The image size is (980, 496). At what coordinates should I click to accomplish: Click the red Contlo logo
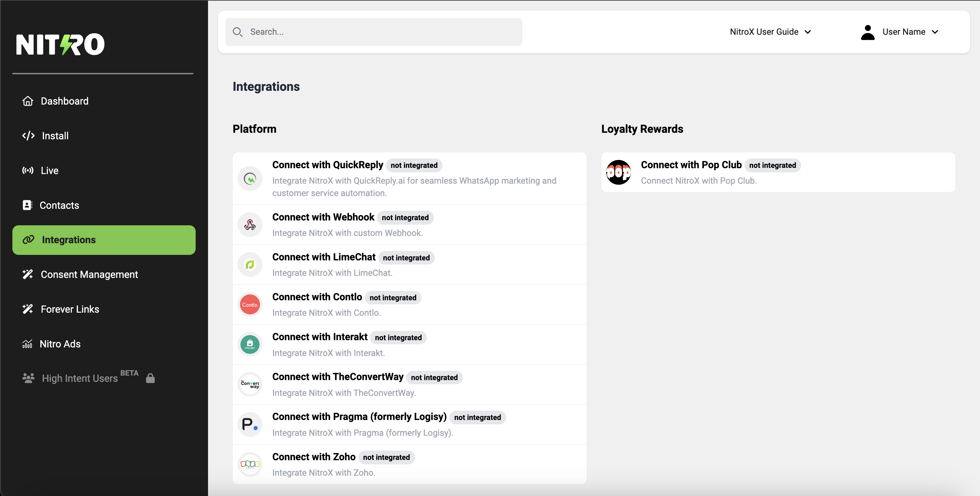point(250,304)
